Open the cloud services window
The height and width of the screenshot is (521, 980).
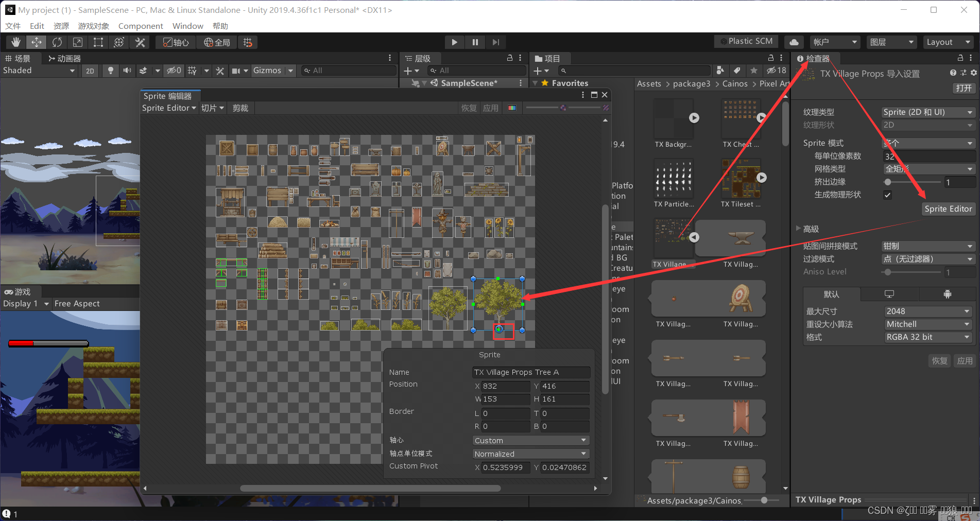pos(795,42)
